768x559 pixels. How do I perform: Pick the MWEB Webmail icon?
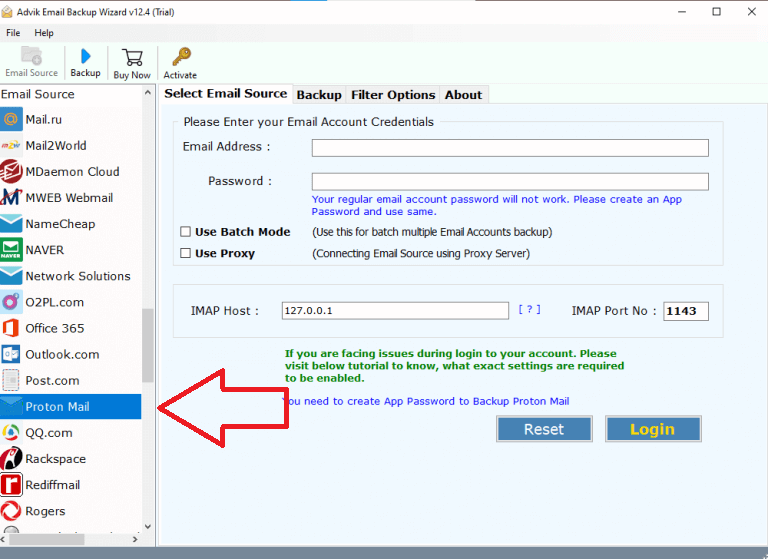11,197
